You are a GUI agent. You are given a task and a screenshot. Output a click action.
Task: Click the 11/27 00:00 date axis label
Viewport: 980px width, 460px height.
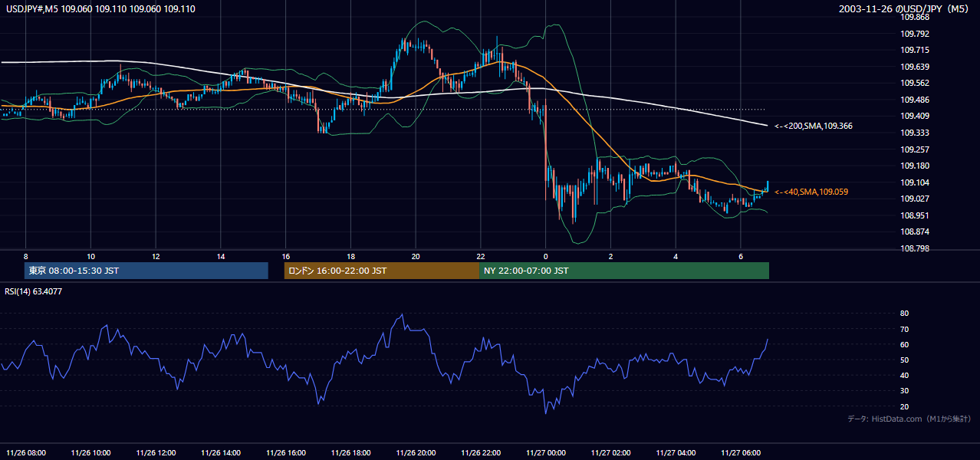point(546,452)
